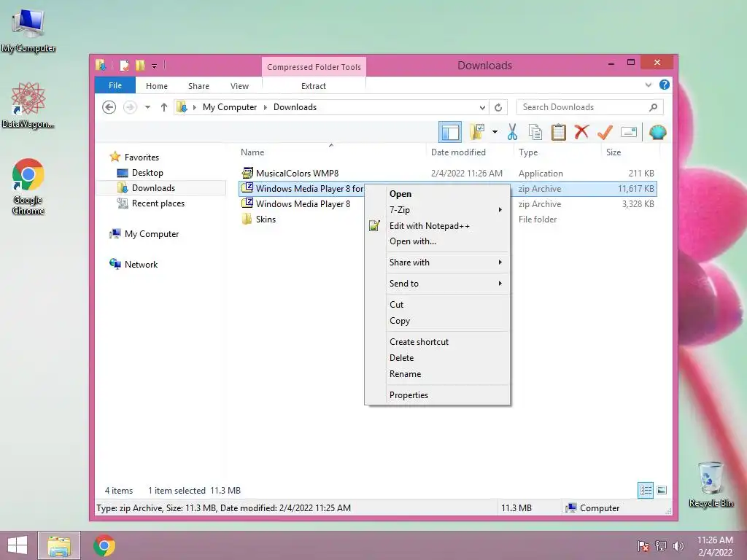The width and height of the screenshot is (747, 560).
Task: Open dropdown arrow beside folder options icon
Action: click(495, 132)
